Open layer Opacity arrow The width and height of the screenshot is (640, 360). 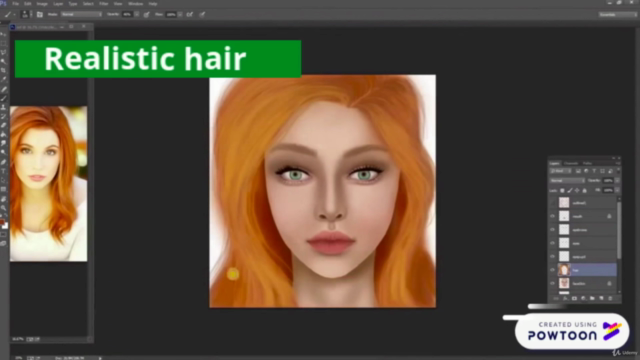[617, 180]
